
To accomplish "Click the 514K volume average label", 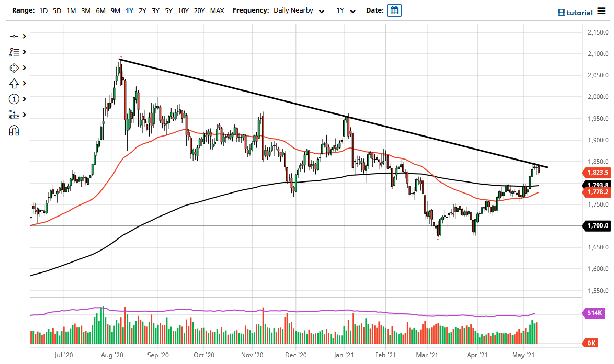I will (595, 313).
